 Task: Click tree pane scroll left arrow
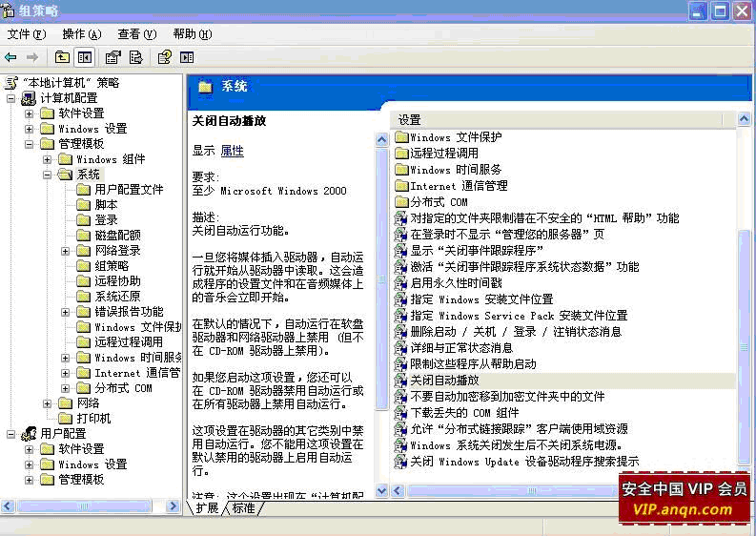click(x=8, y=506)
